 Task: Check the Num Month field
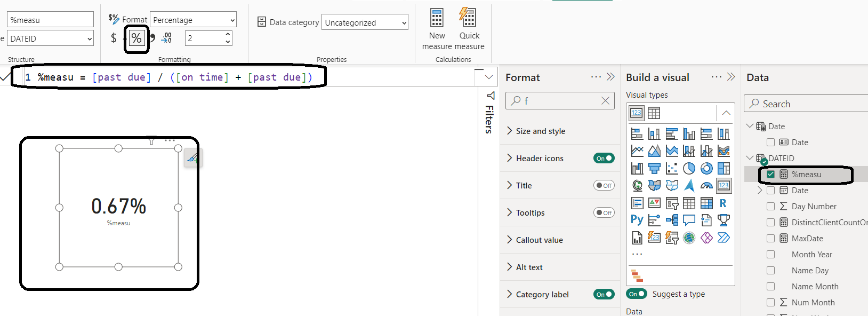pyautogui.click(x=770, y=302)
